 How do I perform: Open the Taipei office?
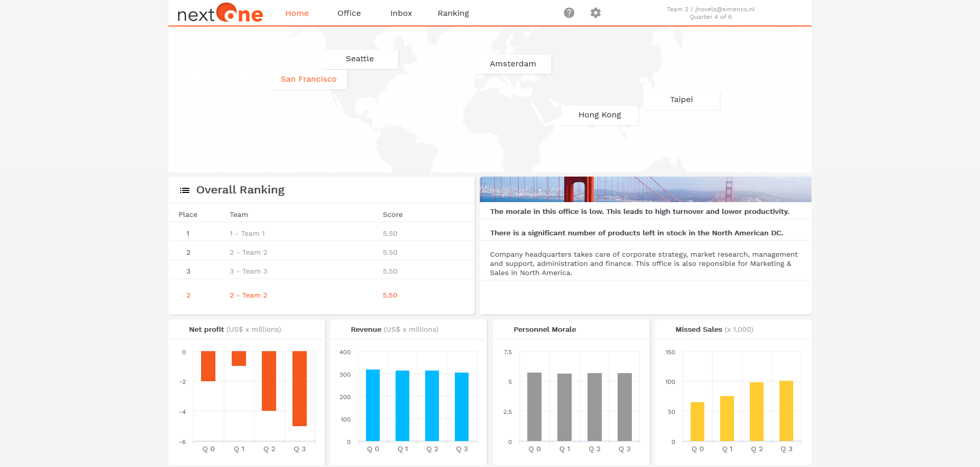point(681,100)
